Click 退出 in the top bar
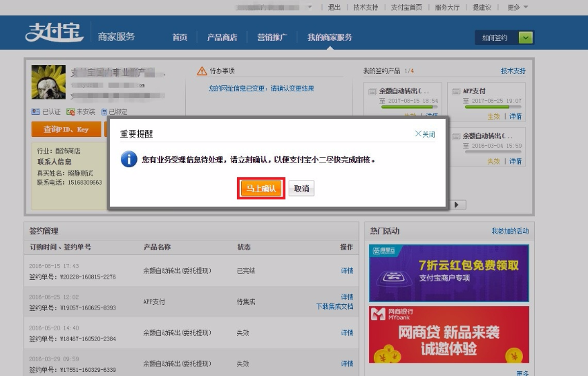The width and height of the screenshot is (588, 376). [334, 7]
